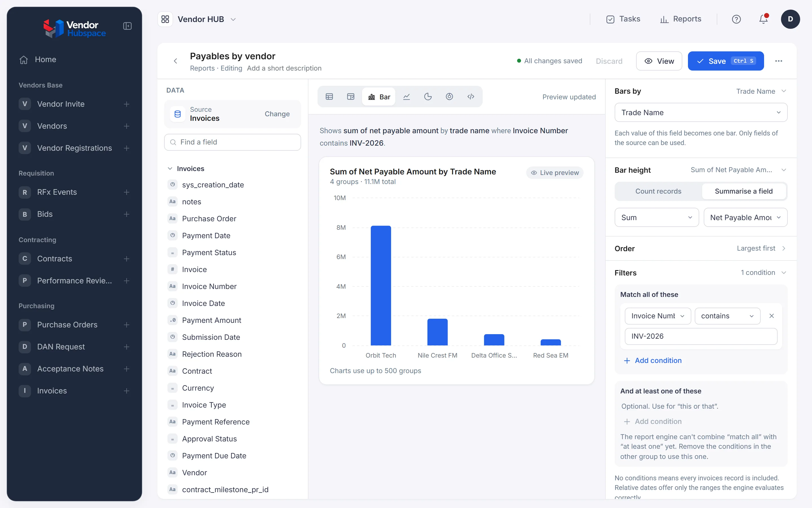Viewport: 812px width, 508px height.
Task: Focus the Find a field search box
Action: pos(232,142)
